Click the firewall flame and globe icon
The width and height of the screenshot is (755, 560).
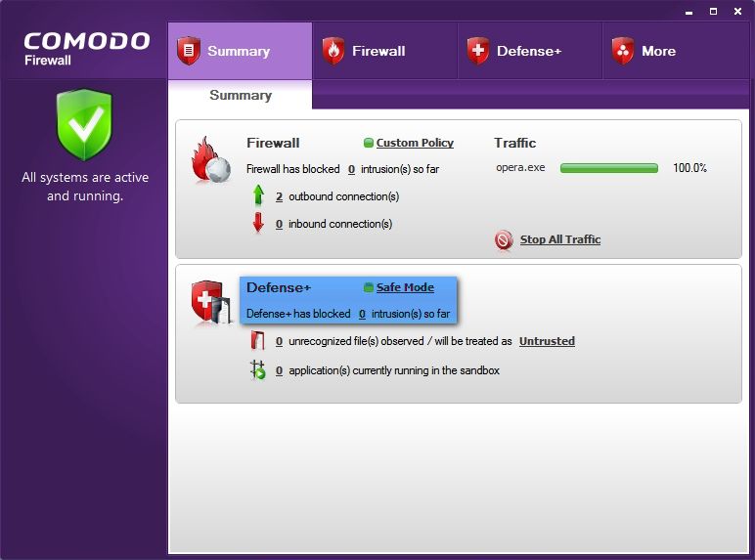pos(211,159)
